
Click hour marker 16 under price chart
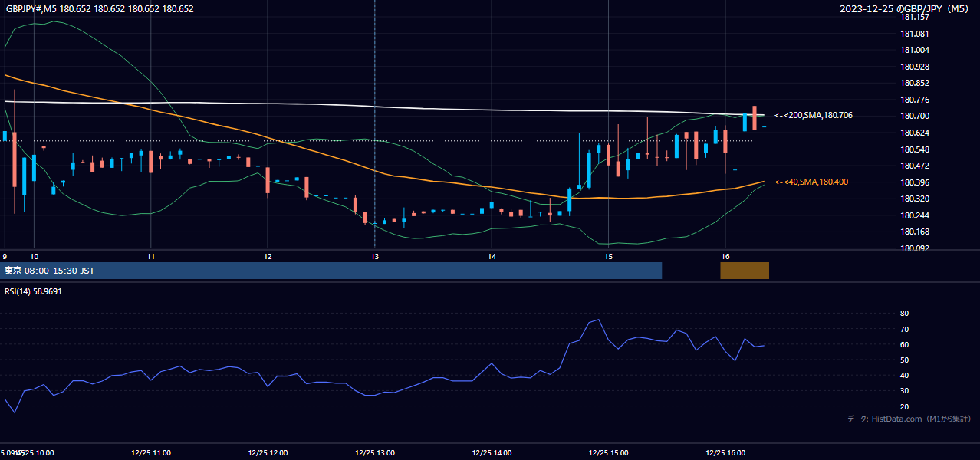coord(725,256)
